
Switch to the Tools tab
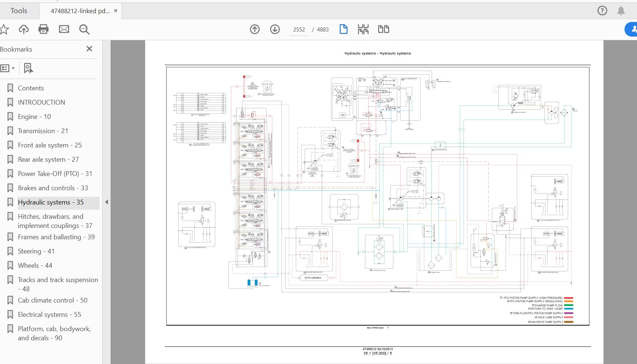[19, 11]
